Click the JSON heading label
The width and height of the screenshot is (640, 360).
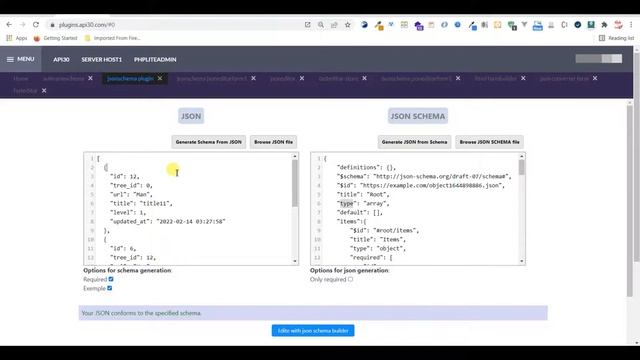tap(191, 116)
